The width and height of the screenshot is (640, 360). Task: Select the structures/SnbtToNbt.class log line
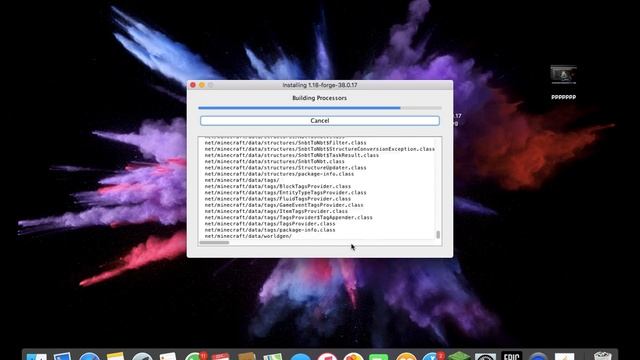click(274, 161)
